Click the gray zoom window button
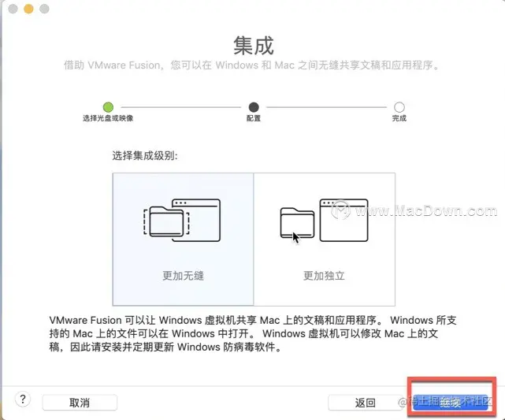Image resolution: width=505 pixels, height=420 pixels. click(x=44, y=9)
